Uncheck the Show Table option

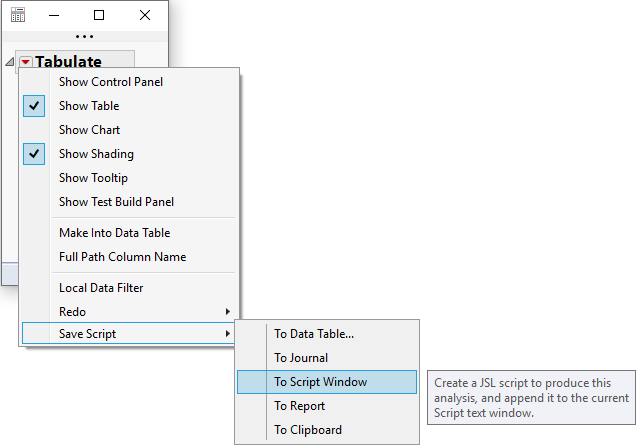point(89,106)
